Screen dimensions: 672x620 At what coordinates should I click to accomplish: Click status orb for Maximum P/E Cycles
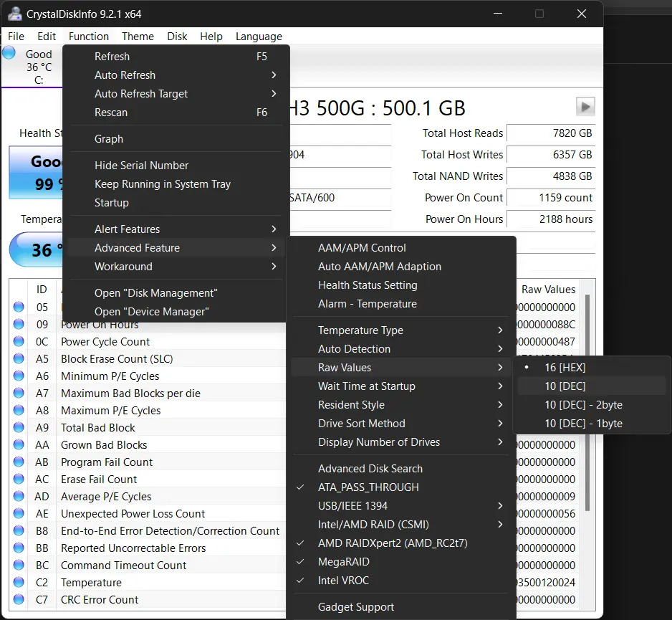coord(19,410)
